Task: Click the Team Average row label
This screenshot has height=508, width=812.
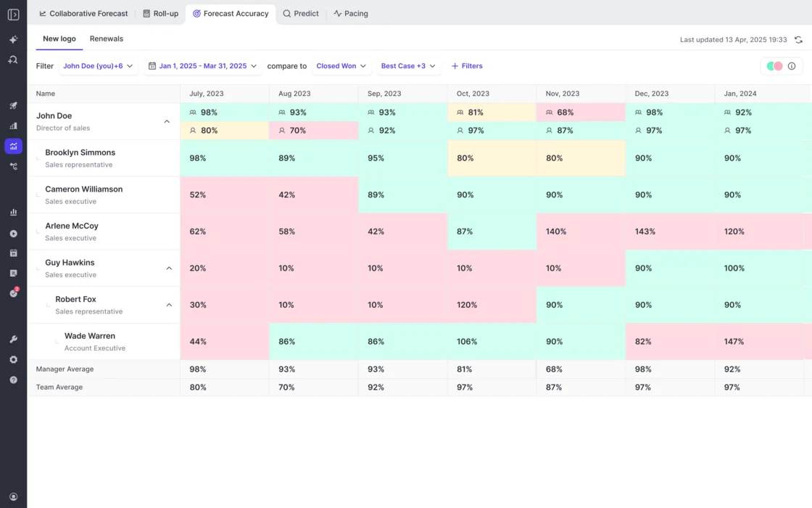Action: (x=59, y=388)
